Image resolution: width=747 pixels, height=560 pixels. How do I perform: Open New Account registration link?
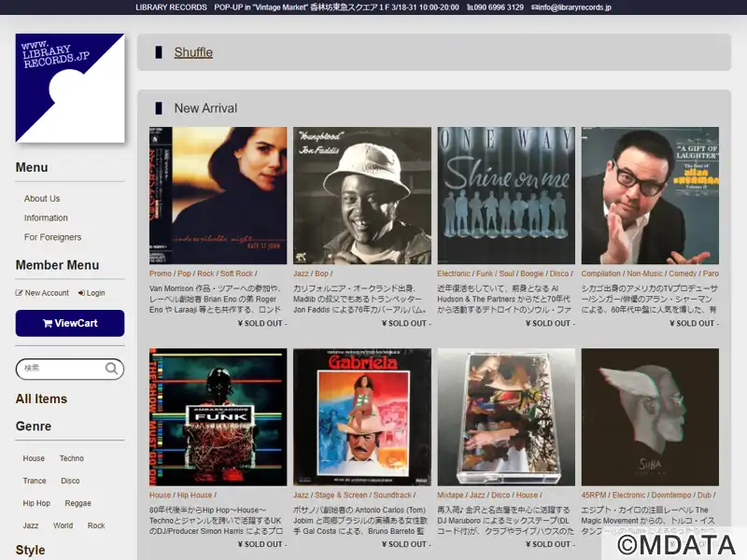(42, 293)
